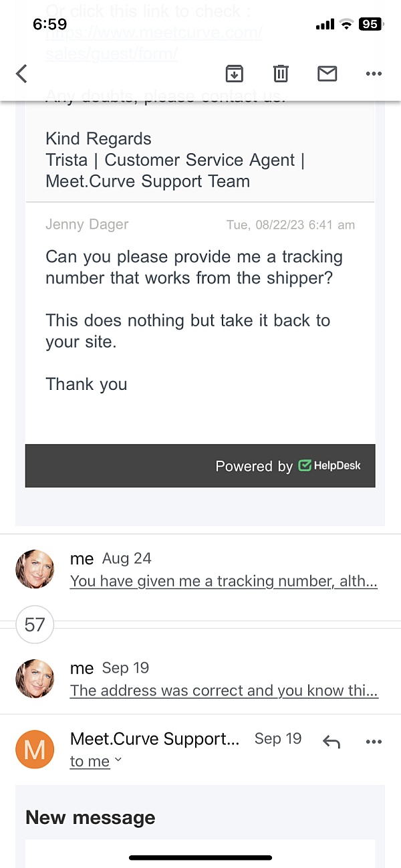This screenshot has width=401, height=868.
Task: Tap the orange M sender avatar
Action: point(34,749)
